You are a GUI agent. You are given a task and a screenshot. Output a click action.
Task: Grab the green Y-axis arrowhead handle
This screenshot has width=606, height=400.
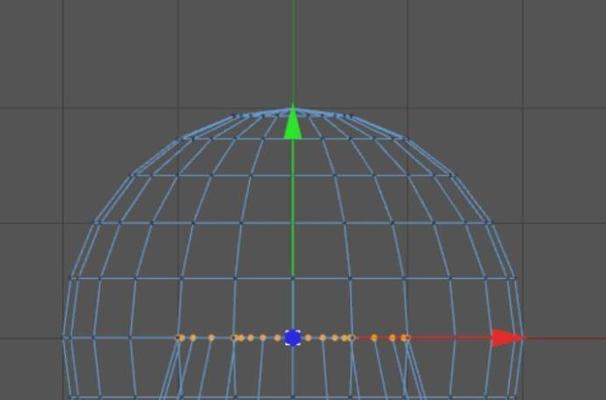293,122
